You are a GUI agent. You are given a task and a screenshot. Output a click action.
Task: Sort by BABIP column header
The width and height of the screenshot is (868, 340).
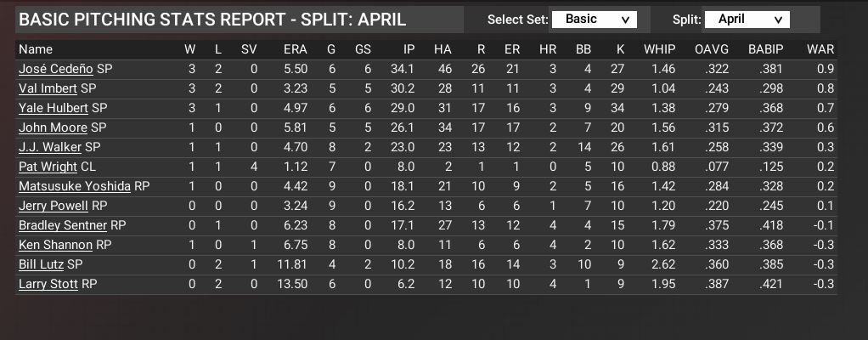click(x=765, y=48)
